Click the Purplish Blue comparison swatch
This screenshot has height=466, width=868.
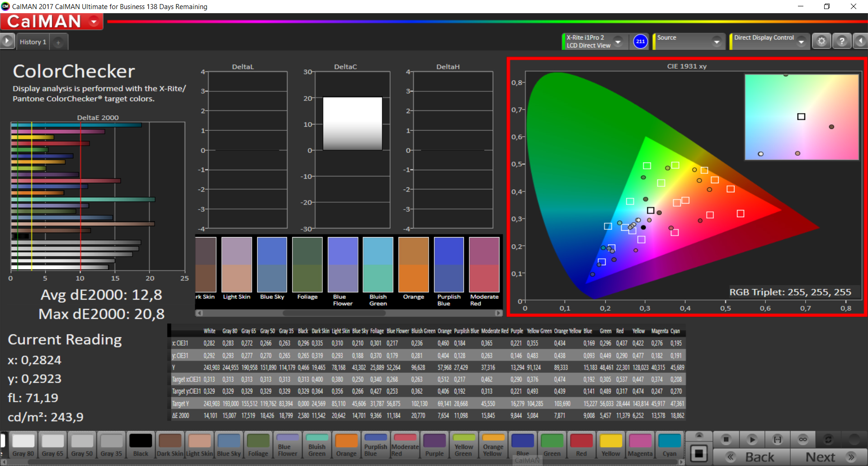click(x=449, y=265)
